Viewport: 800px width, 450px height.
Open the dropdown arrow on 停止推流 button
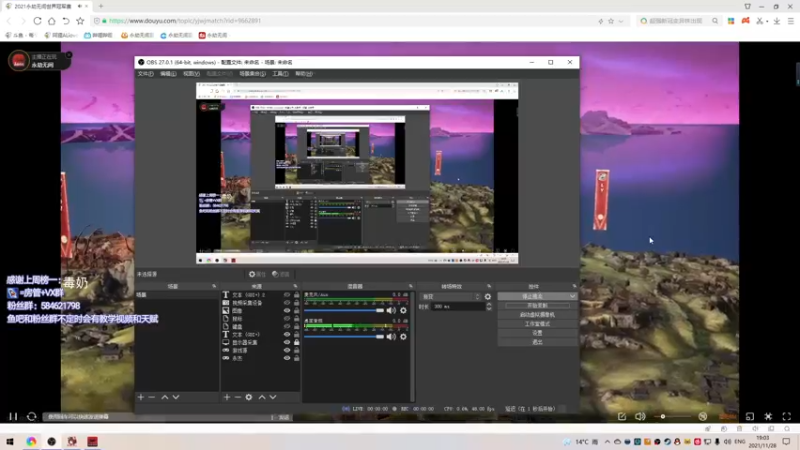[x=572, y=296]
